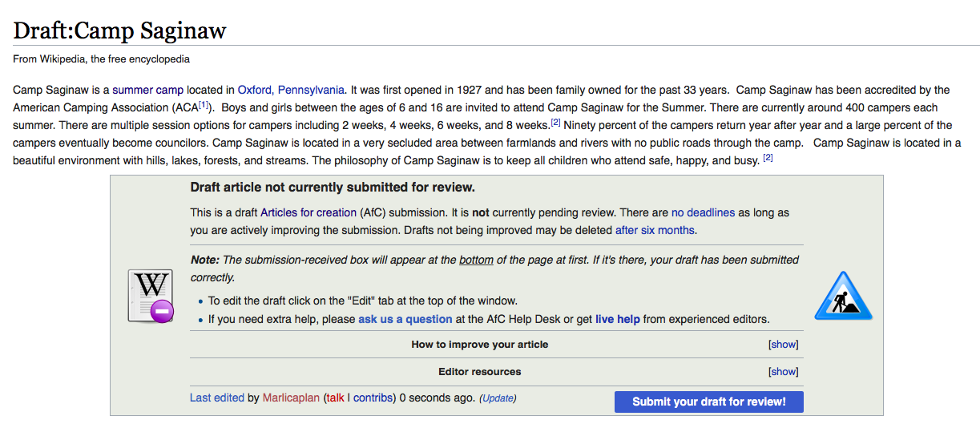
Task: Click the "ask us a question" link
Action: (405, 319)
